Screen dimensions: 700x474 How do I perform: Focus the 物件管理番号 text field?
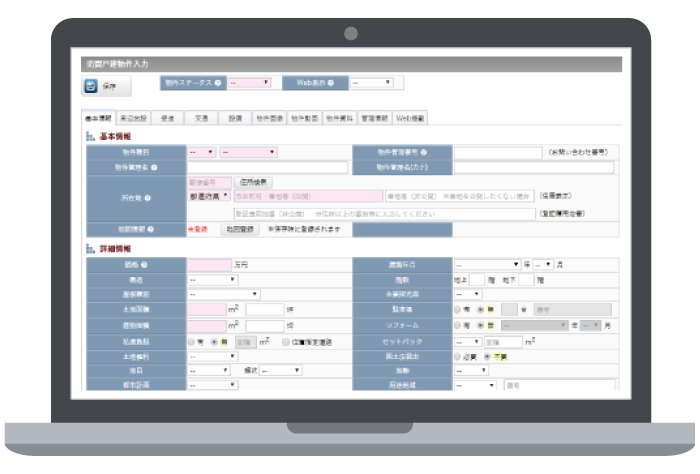pos(498,152)
